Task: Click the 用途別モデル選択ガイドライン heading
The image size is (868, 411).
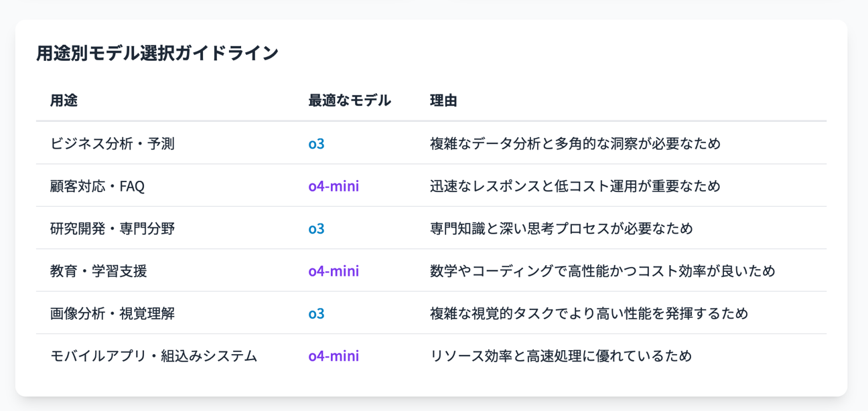Action: tap(157, 54)
